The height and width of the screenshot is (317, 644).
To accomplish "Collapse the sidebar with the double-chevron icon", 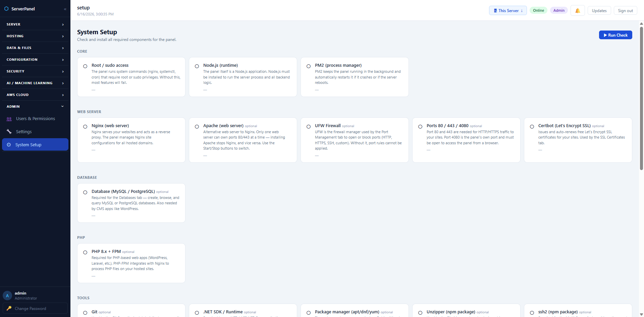I will [65, 9].
